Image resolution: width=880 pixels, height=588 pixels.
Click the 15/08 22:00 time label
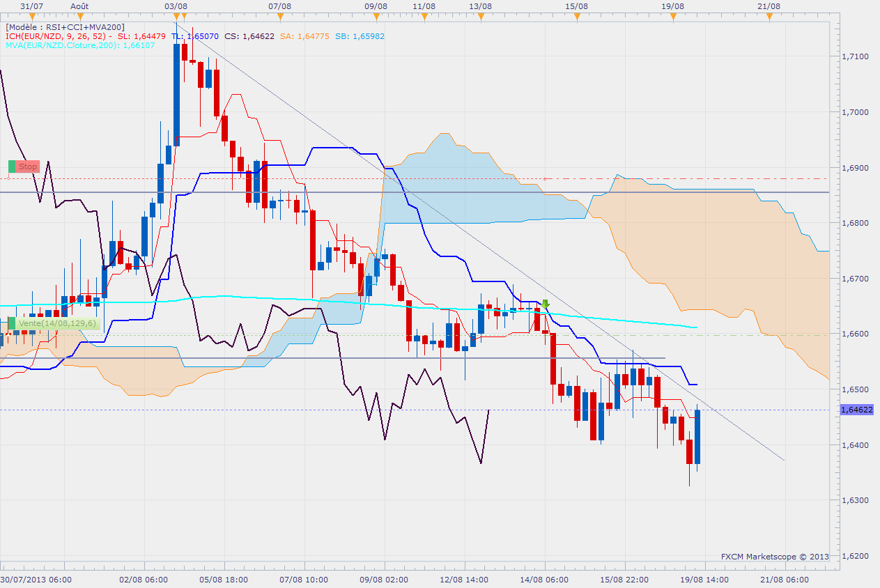(624, 580)
